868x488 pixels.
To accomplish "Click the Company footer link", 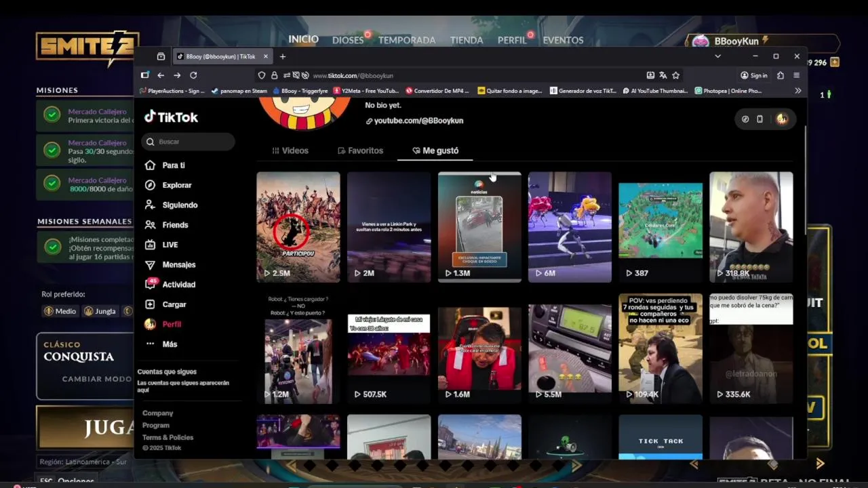I will [157, 413].
